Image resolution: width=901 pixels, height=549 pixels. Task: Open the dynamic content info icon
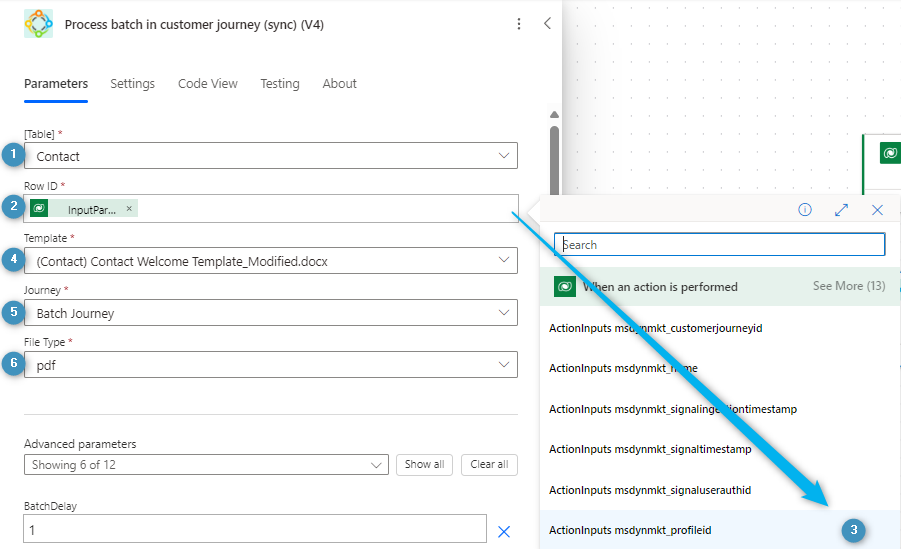pos(804,210)
